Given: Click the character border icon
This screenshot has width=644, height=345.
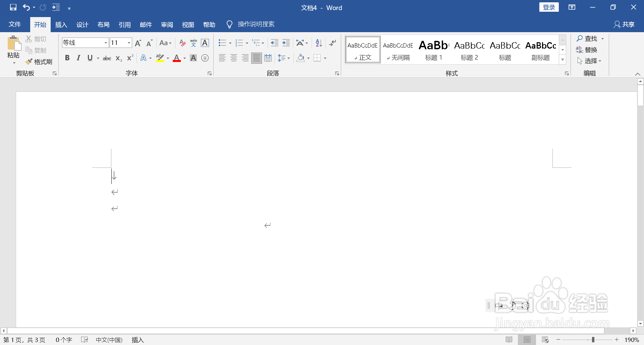Looking at the screenshot, I should [x=205, y=43].
